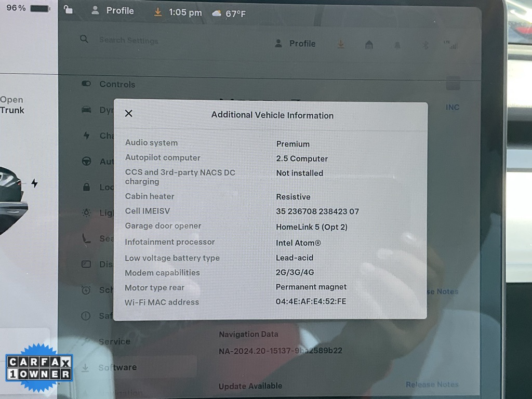
Task: Open Profile in the top status bar
Action: (x=113, y=11)
